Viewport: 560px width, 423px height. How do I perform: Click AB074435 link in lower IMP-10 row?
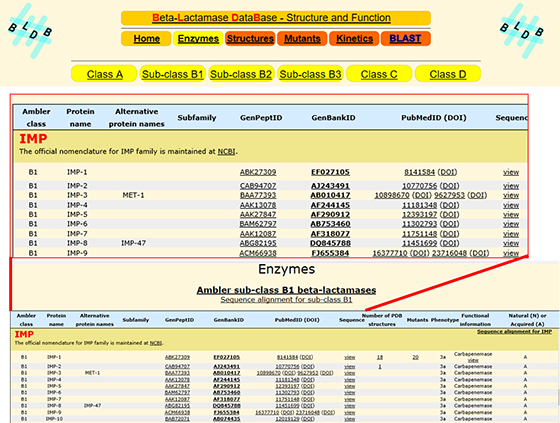click(x=226, y=419)
